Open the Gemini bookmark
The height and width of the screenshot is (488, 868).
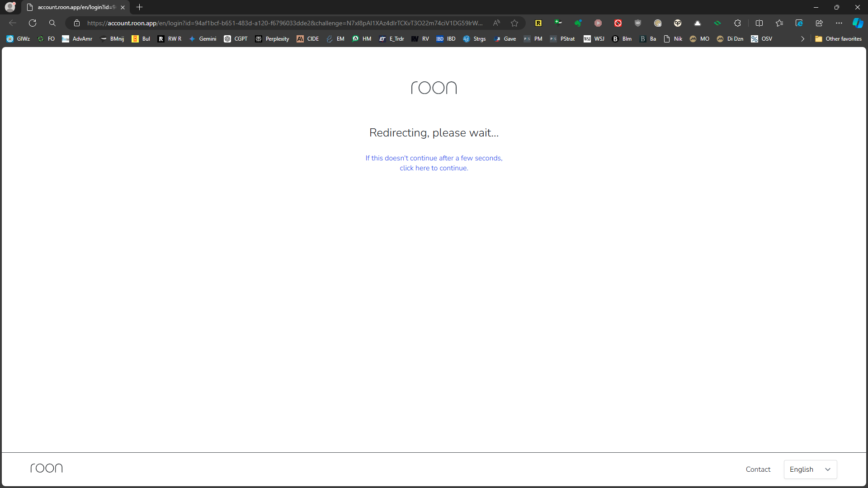[203, 39]
